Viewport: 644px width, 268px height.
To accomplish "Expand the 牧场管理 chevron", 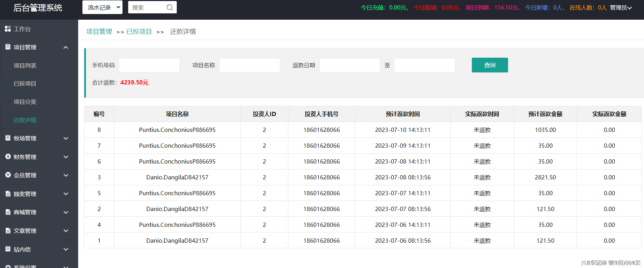I will 66,138.
